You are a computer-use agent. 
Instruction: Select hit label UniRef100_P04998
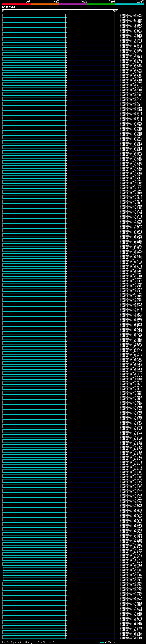point(131,35)
